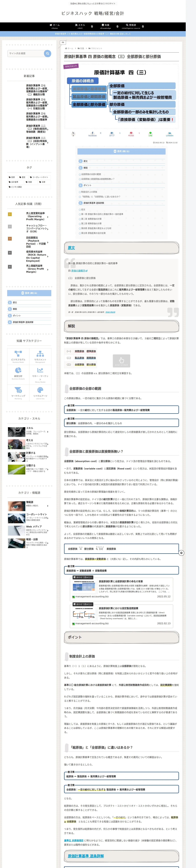Click 原価の諸概念 external link in quote
This screenshot has height=868, width=196.
pos(79,271)
